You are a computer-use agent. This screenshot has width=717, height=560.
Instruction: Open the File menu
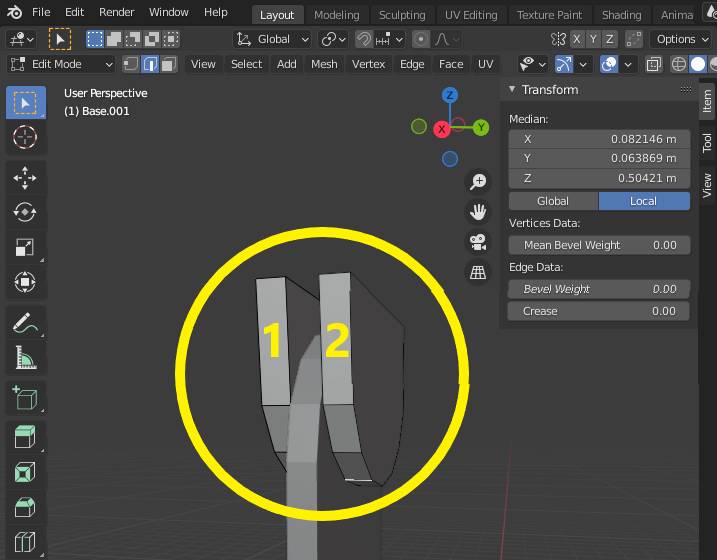[x=41, y=12]
